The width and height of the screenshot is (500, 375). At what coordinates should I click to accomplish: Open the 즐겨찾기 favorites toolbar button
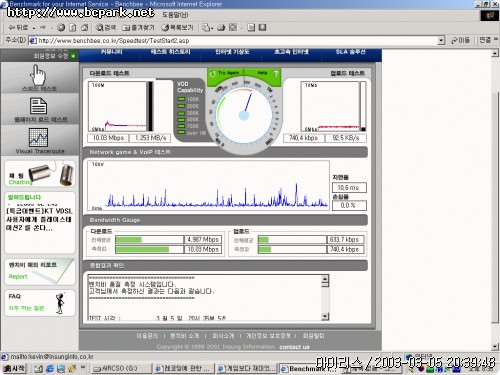click(x=138, y=28)
